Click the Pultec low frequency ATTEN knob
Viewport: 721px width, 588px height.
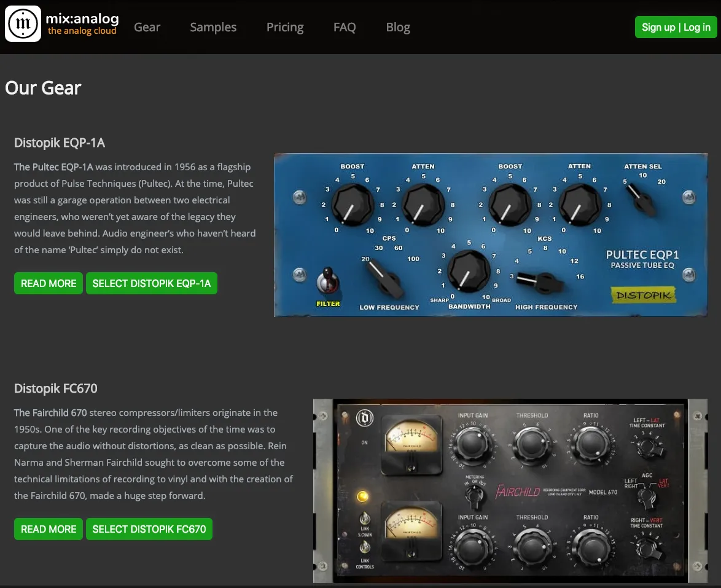coord(423,205)
